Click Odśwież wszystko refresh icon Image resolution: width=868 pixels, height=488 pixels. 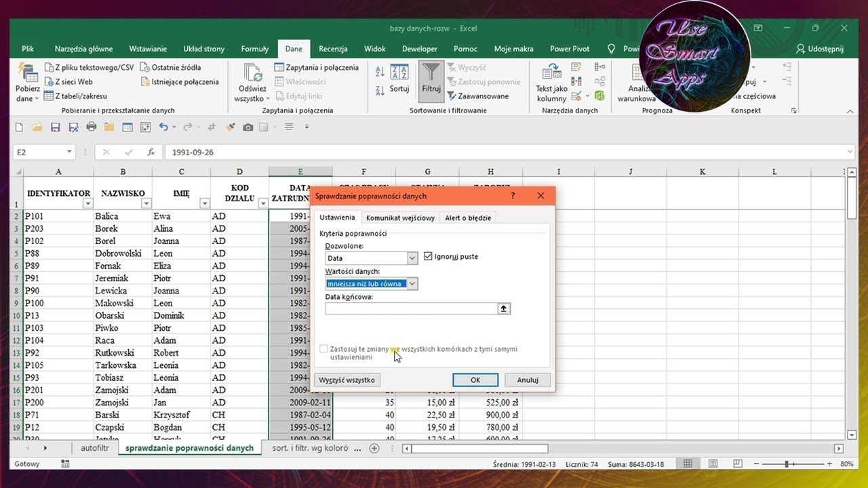pyautogui.click(x=252, y=73)
